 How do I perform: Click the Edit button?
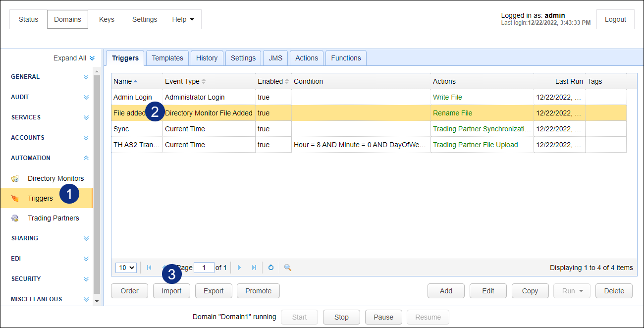pos(488,291)
